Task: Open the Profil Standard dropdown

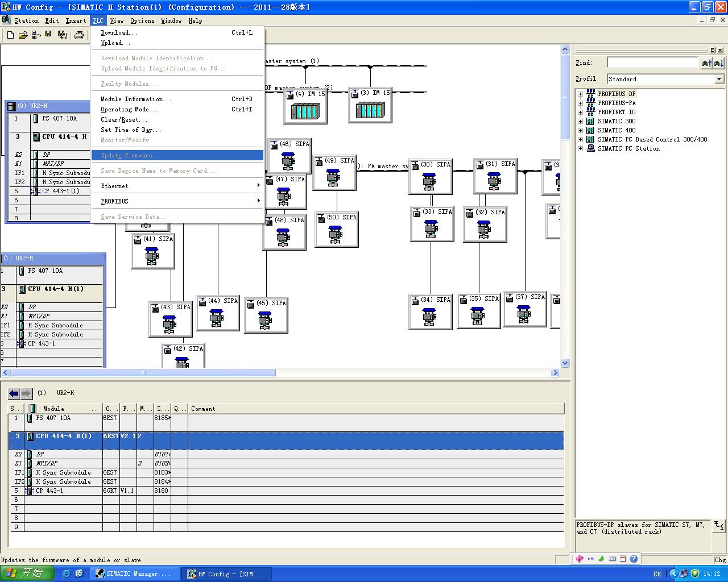Action: pyautogui.click(x=719, y=79)
